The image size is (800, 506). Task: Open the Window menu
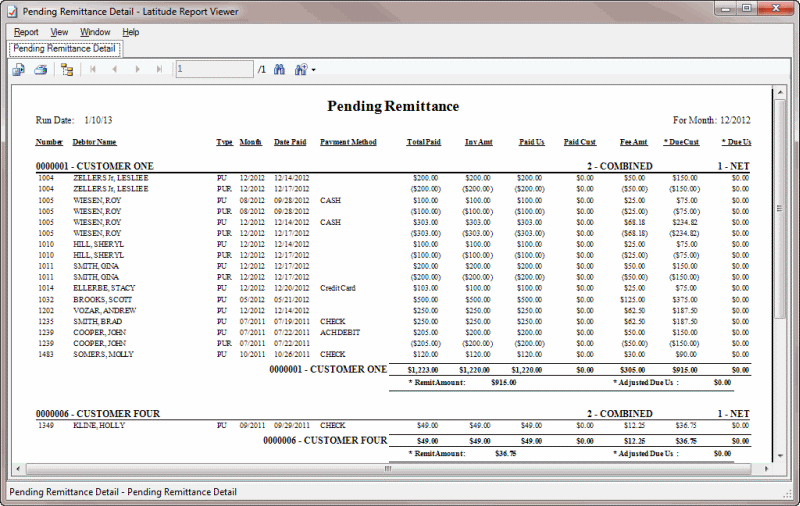(x=95, y=32)
